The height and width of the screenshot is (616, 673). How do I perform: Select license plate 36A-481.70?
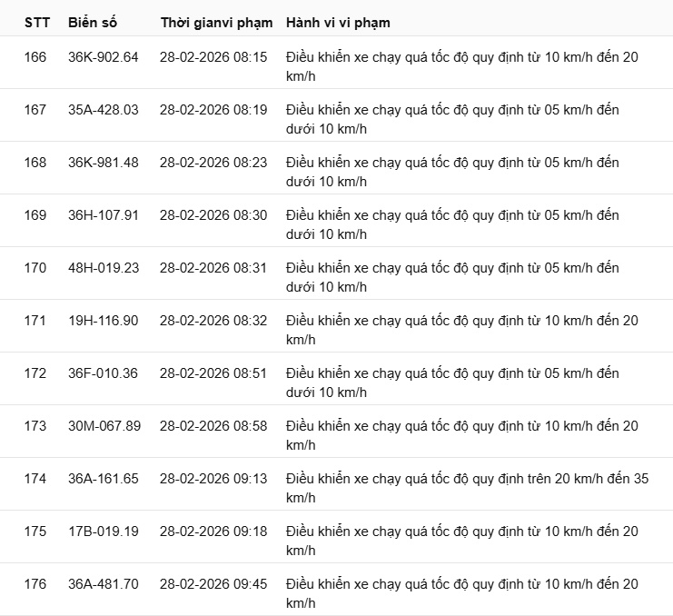(x=104, y=584)
